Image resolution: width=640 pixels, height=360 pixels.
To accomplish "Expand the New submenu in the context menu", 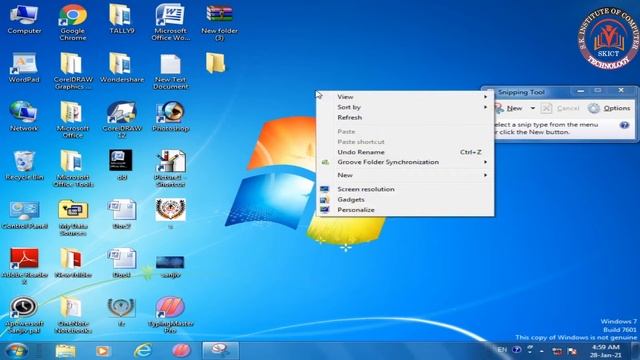I will (404, 175).
